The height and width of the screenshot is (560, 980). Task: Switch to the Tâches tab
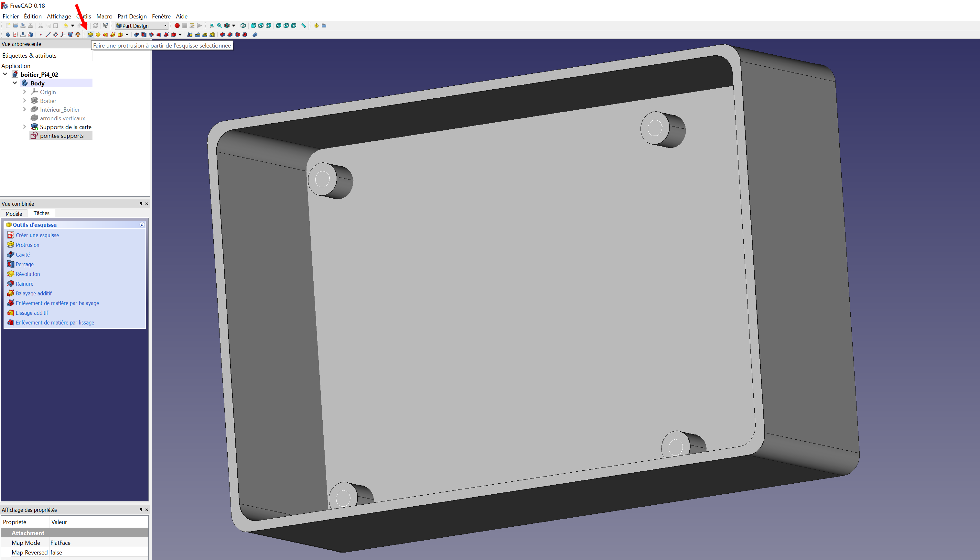[41, 213]
